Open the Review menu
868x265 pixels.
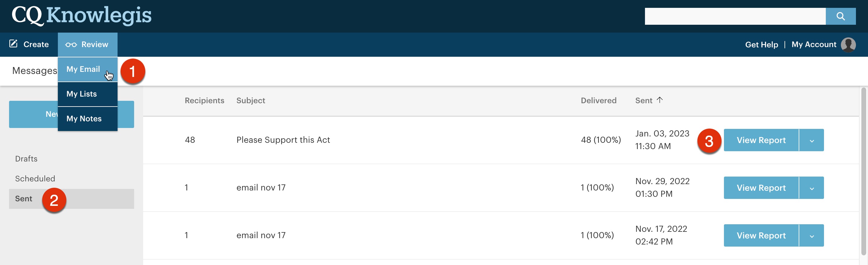click(87, 45)
